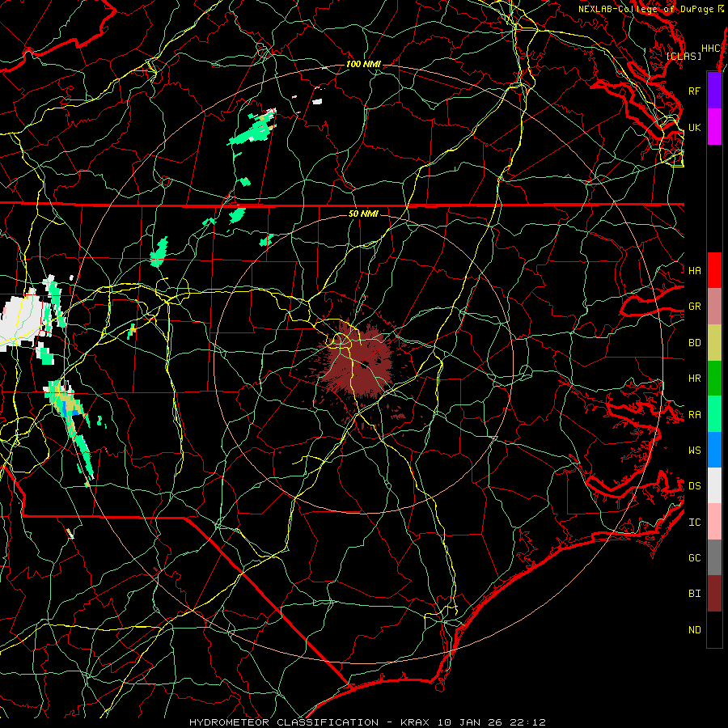Screen dimensions: 728x728
Task: Click the UK magenta legend swatch
Action: [714, 127]
